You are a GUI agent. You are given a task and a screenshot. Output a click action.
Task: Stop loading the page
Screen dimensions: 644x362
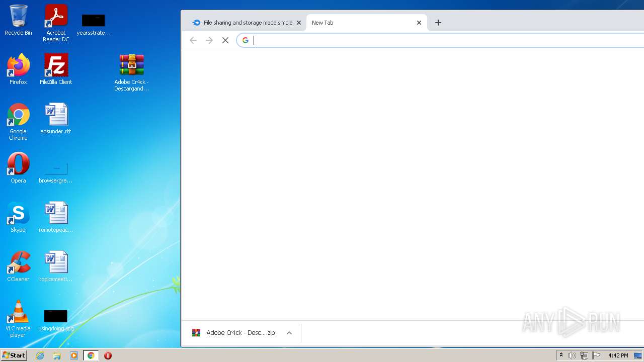pos(225,40)
